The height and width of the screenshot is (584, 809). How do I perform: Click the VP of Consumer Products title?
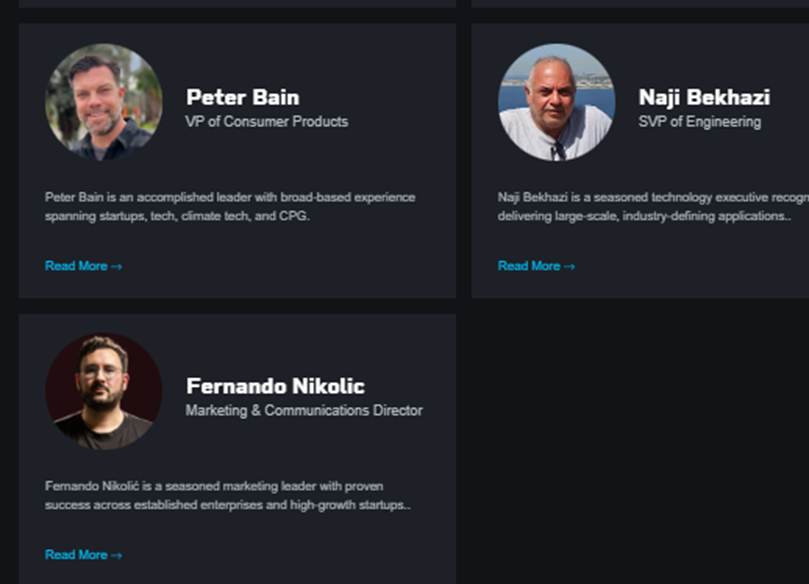[266, 121]
